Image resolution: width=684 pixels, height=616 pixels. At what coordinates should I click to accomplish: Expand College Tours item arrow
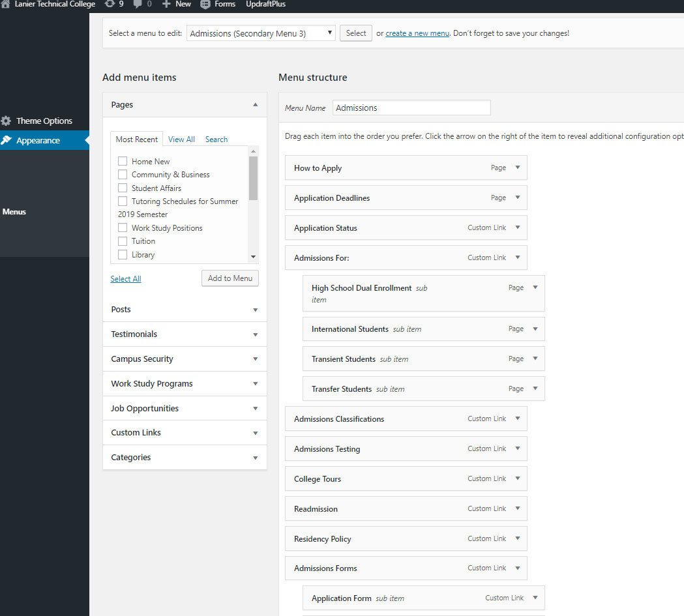click(x=517, y=478)
